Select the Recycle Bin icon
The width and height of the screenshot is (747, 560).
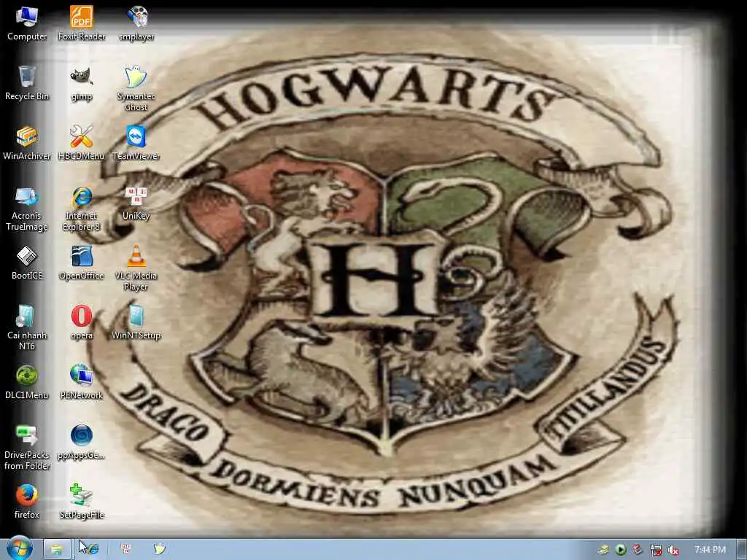[x=27, y=83]
